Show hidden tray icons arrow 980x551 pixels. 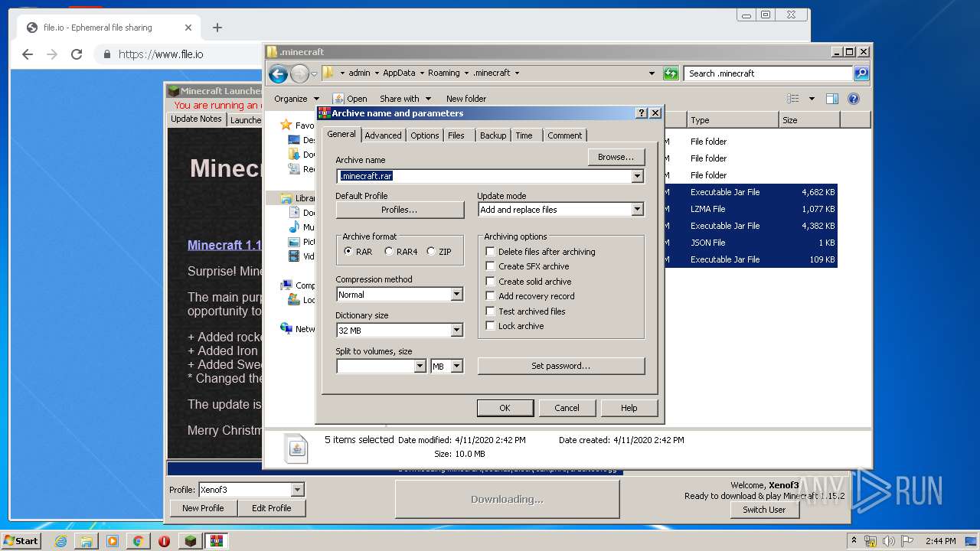pos(854,541)
